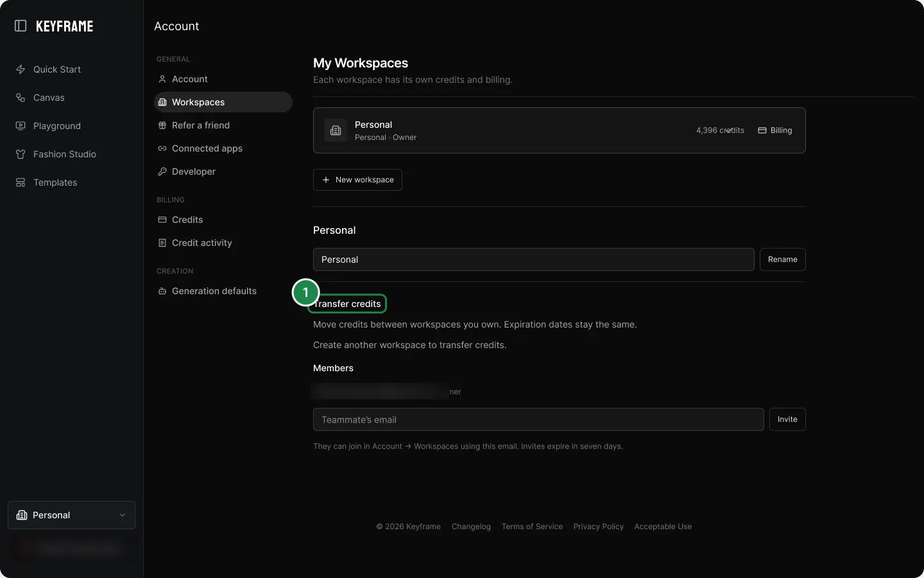The image size is (924, 578).
Task: Collapse the sidebar with the panel icon
Action: tap(21, 26)
